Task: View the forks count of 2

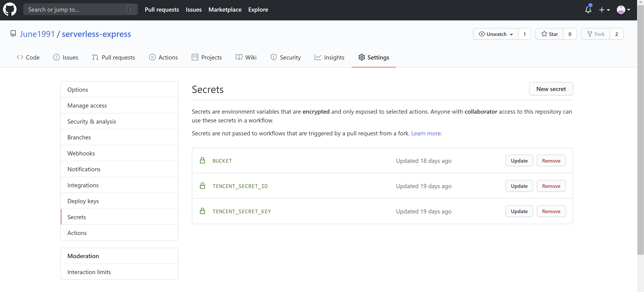Action: (x=616, y=34)
